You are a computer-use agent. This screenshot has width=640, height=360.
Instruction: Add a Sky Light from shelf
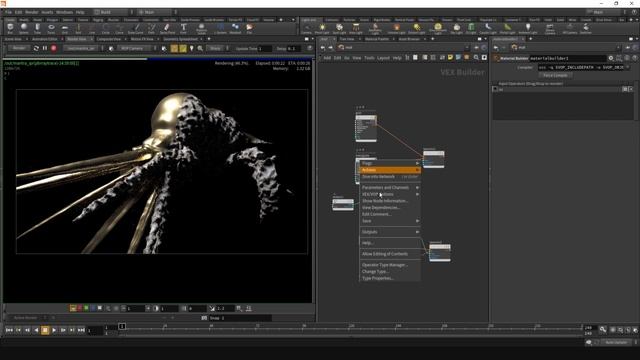(456, 29)
